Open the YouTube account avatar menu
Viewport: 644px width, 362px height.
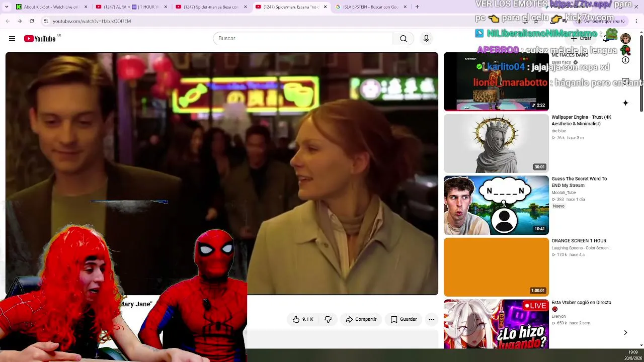[x=625, y=39]
